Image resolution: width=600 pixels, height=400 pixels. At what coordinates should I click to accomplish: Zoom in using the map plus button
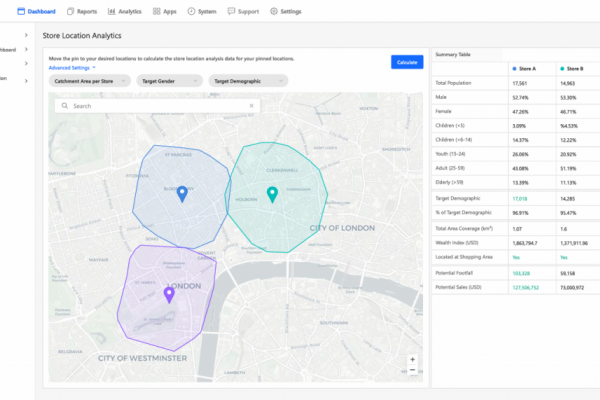coord(412,359)
